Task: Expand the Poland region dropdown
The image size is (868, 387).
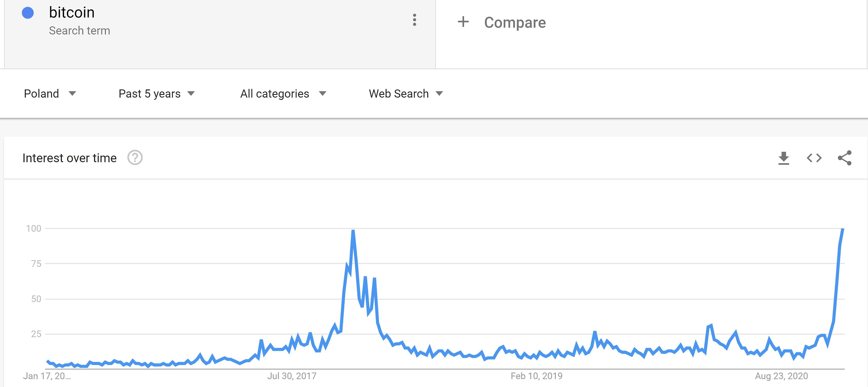Action: coord(50,94)
